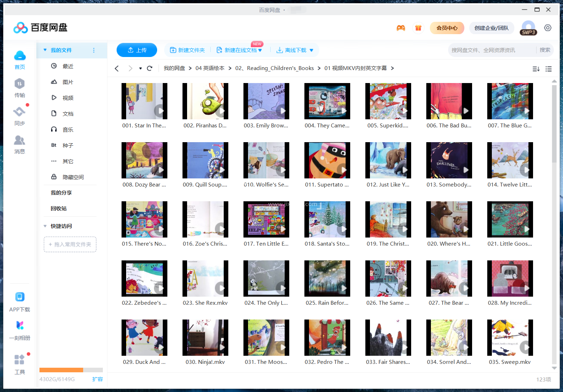Open the settings icon at top right
Viewport: 563px width, 392px height.
547,28
